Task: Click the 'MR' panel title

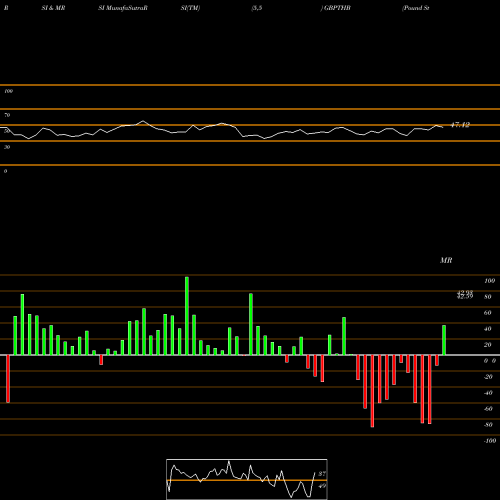Action: pos(446,260)
